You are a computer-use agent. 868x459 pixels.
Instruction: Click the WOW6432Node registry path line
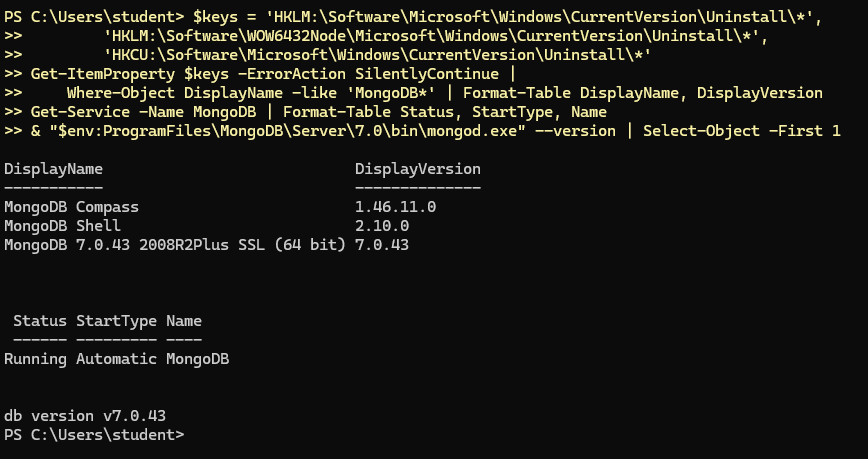click(436, 36)
